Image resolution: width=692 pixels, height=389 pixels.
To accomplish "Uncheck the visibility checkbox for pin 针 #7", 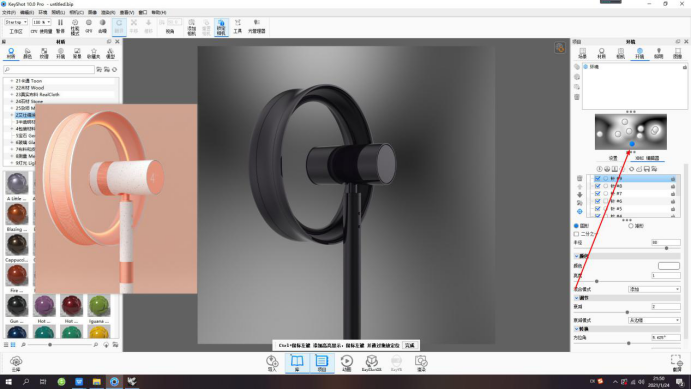I will point(598,193).
